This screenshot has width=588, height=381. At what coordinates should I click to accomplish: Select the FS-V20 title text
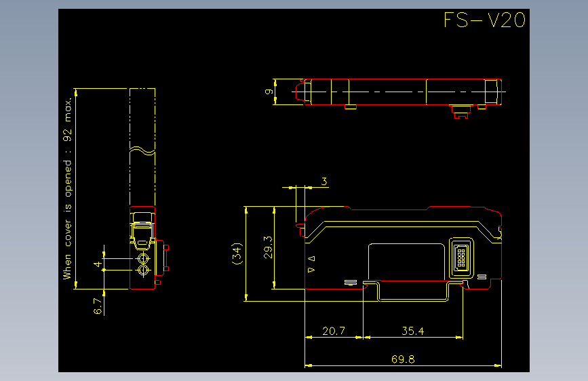pos(484,20)
